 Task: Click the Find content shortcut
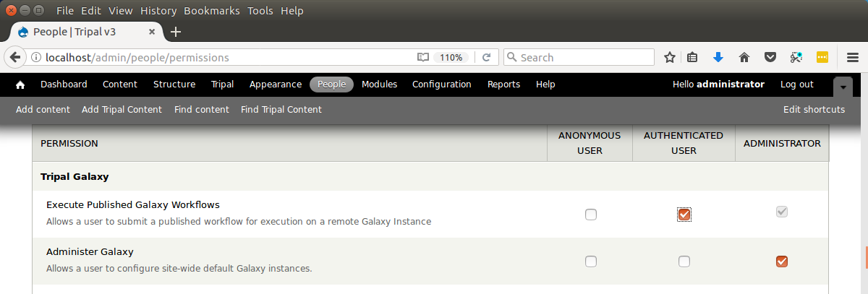[x=202, y=110]
